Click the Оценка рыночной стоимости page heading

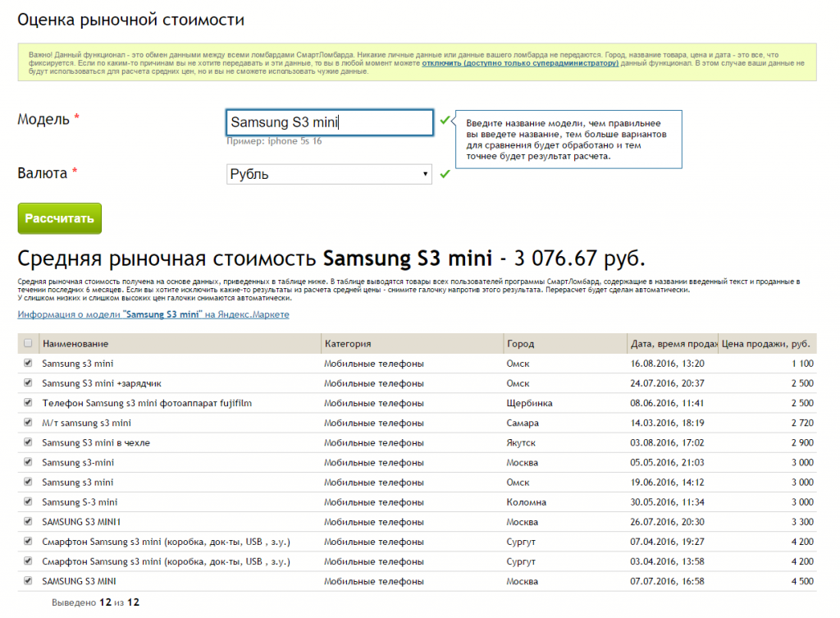[x=130, y=20]
